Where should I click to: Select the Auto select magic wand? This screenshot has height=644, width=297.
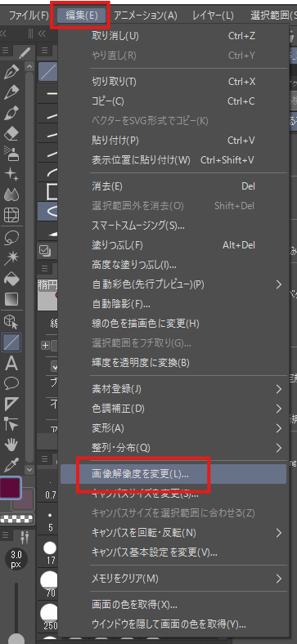[x=11, y=259]
